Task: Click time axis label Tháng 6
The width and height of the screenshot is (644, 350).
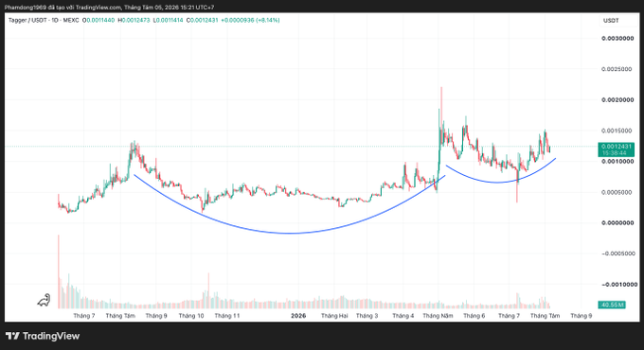Action: [474, 316]
